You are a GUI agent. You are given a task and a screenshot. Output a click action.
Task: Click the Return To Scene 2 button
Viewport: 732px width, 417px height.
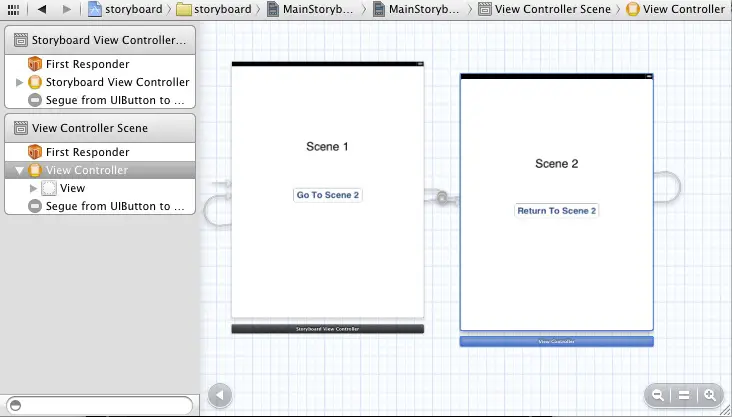tap(556, 211)
